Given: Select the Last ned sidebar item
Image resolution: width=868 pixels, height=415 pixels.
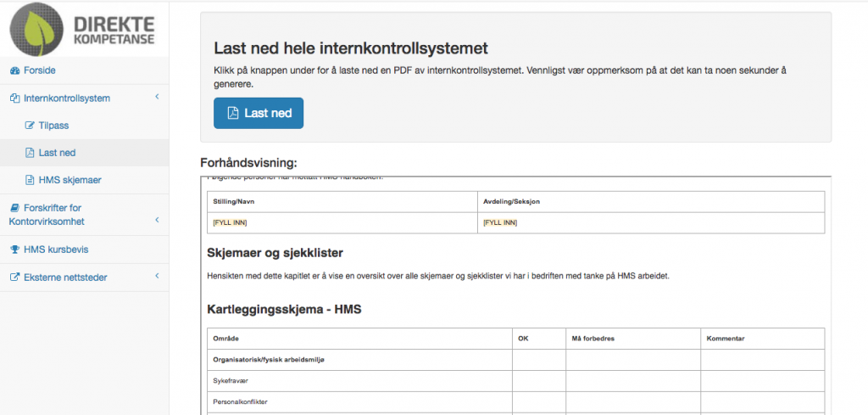Looking at the screenshot, I should [84, 153].
